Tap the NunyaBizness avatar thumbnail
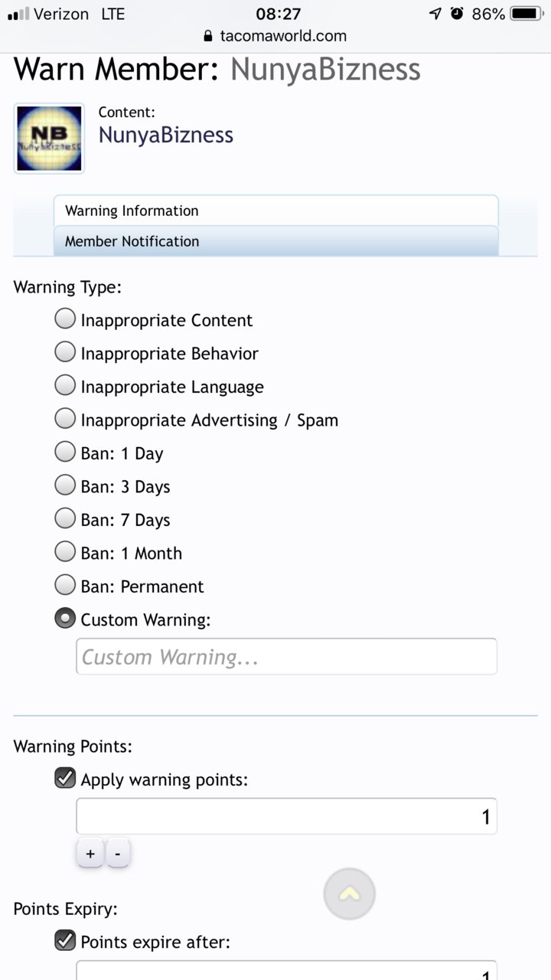The width and height of the screenshot is (551, 980). pos(49,139)
